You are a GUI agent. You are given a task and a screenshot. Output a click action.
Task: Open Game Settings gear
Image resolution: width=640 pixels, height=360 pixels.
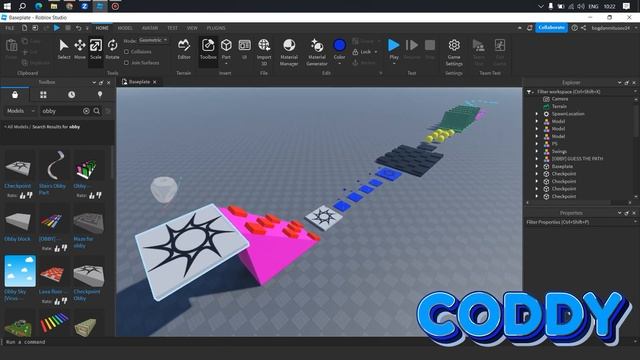(x=454, y=51)
